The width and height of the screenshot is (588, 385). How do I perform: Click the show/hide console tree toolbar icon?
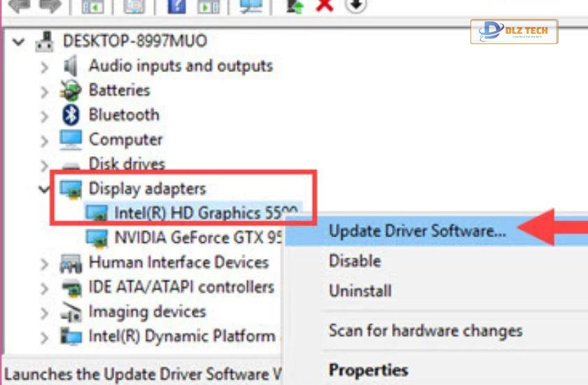tap(92, 6)
